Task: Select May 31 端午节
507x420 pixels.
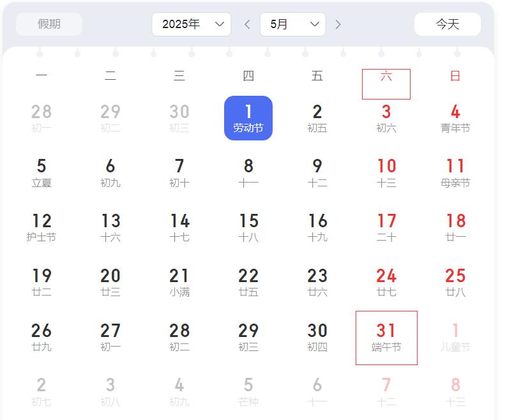Action: pos(386,338)
